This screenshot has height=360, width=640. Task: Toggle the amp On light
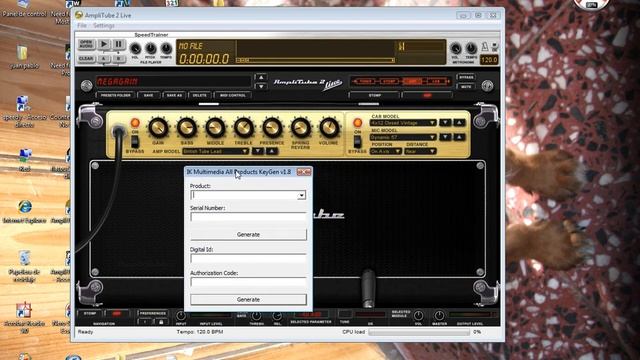(x=135, y=123)
